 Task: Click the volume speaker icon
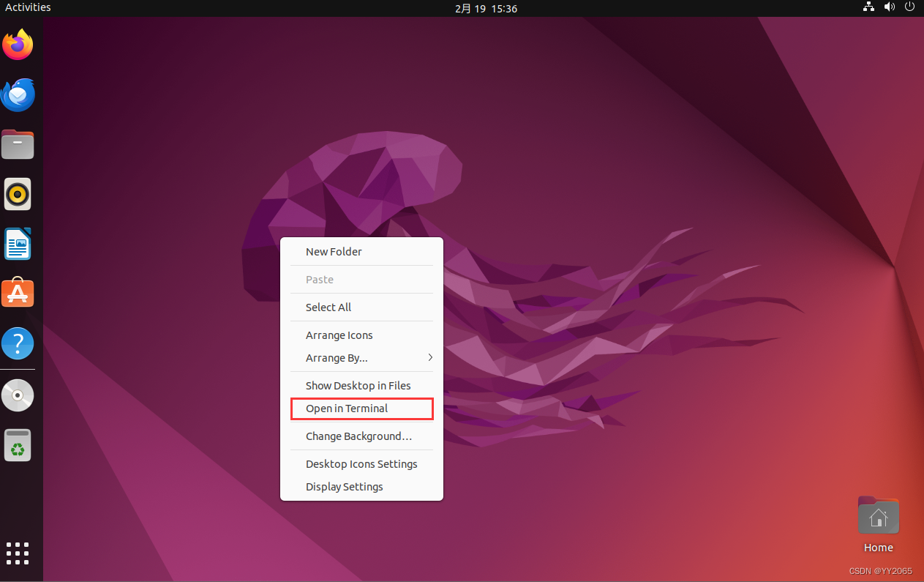coord(890,7)
